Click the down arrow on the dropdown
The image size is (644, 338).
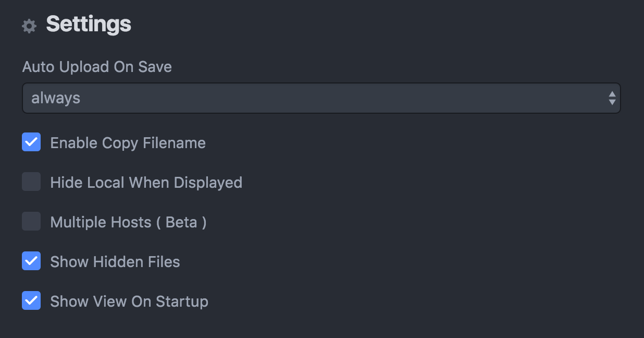click(612, 102)
